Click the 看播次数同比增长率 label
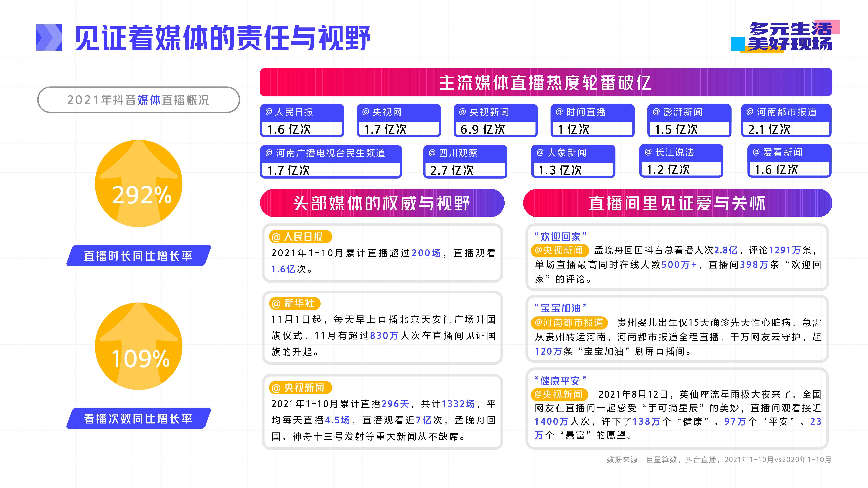The height and width of the screenshot is (488, 868). coord(139,418)
